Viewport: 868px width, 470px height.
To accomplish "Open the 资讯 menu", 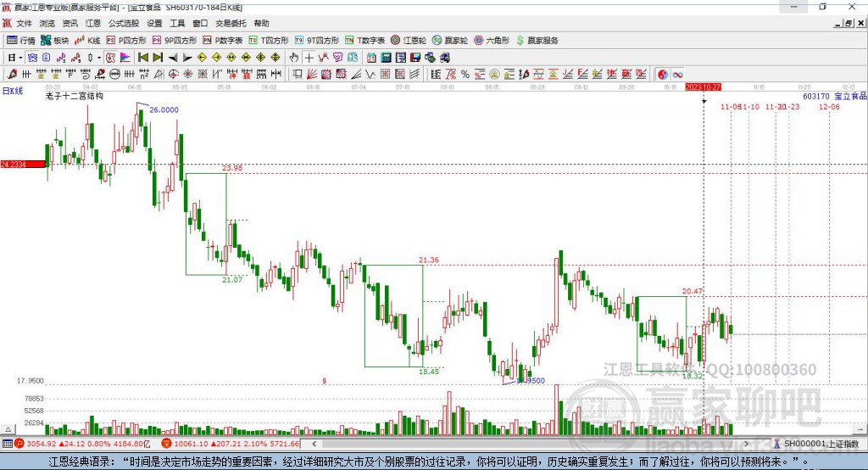I will click(70, 23).
